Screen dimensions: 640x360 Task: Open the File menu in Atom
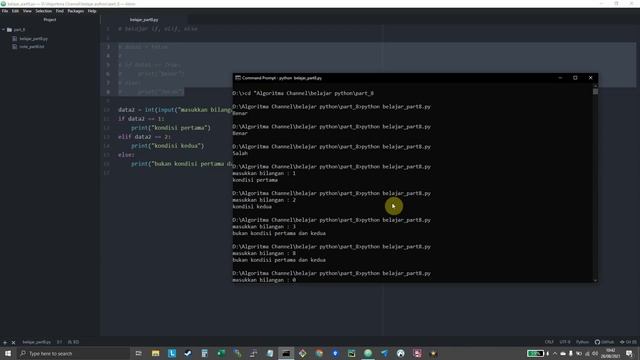click(x=5, y=11)
